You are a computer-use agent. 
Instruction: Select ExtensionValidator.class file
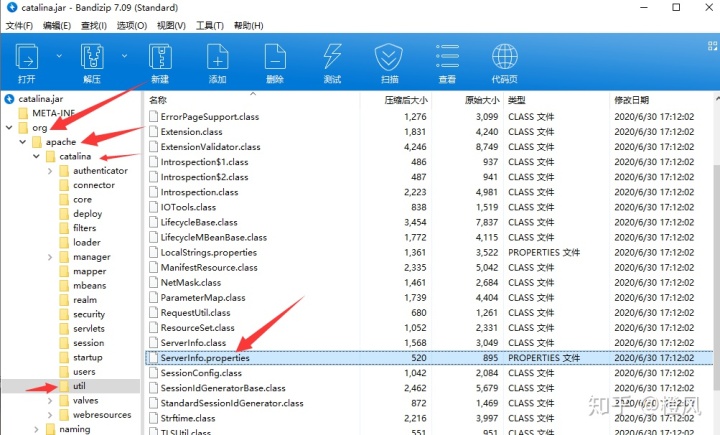coord(210,147)
